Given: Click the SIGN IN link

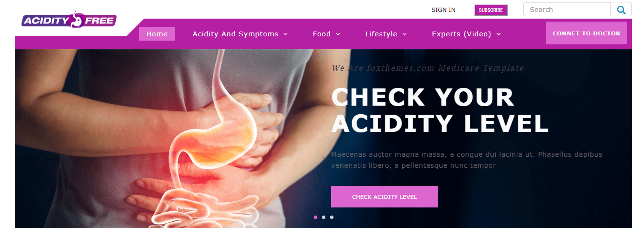Looking at the screenshot, I should (444, 10).
